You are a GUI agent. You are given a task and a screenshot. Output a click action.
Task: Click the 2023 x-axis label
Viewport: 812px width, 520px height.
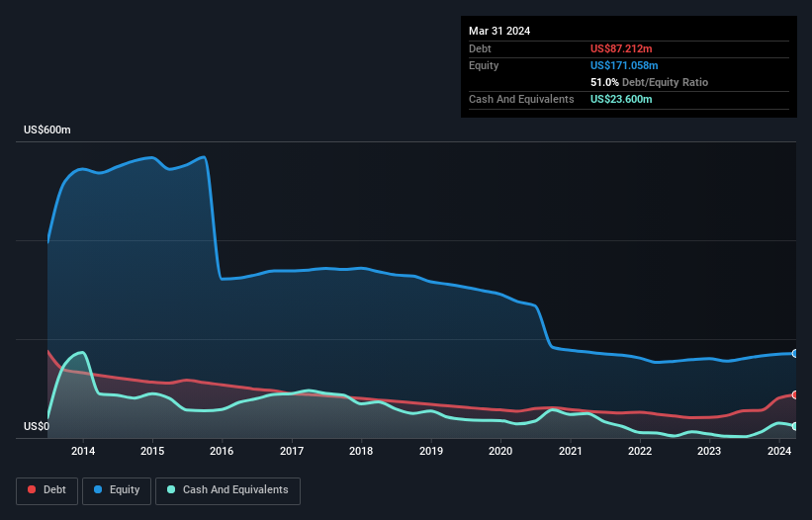(709, 451)
